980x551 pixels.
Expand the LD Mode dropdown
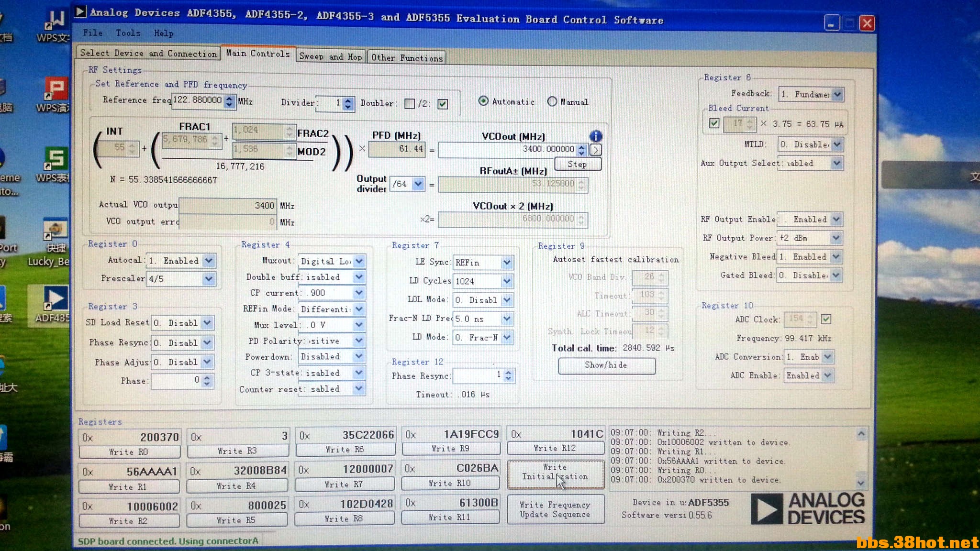click(507, 337)
